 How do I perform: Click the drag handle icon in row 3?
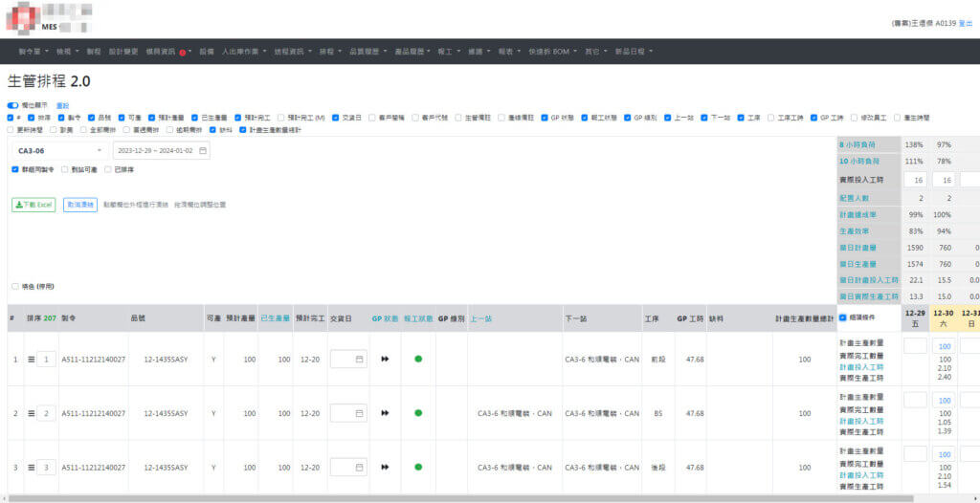[31, 468]
